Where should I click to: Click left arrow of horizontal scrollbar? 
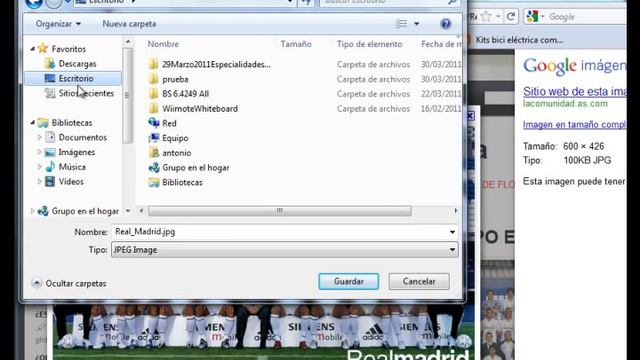(x=141, y=211)
